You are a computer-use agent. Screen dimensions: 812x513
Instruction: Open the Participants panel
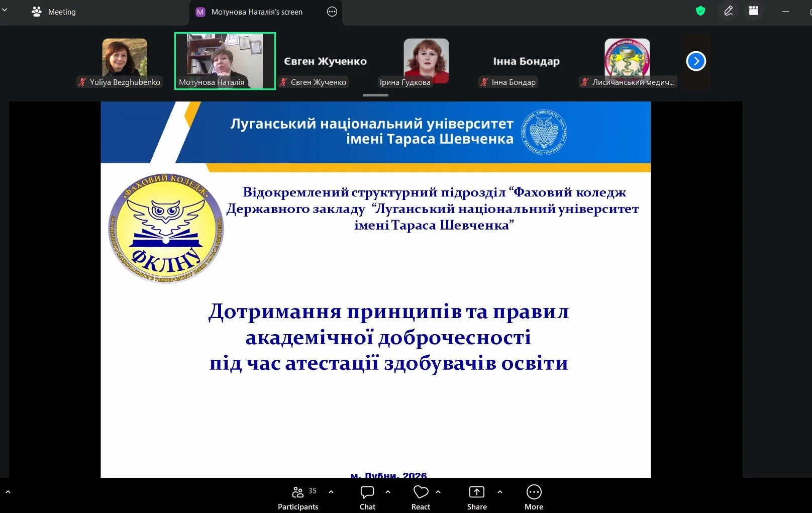click(x=298, y=497)
